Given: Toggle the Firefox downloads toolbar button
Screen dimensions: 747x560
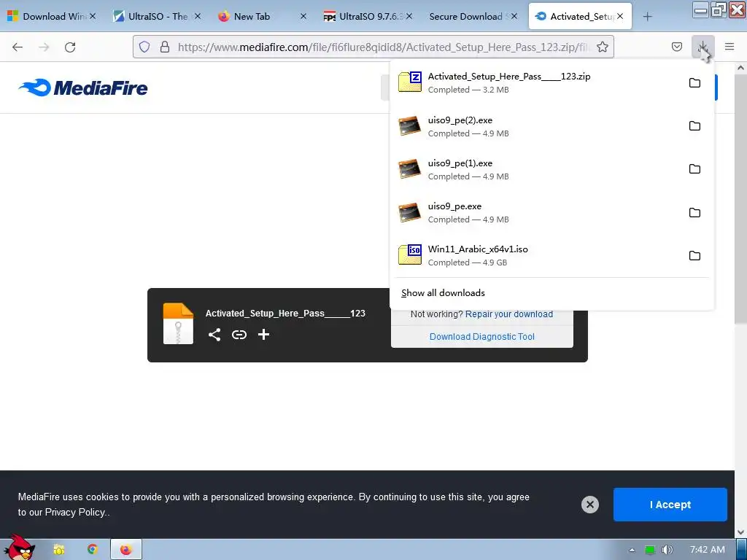Looking at the screenshot, I should [x=703, y=47].
